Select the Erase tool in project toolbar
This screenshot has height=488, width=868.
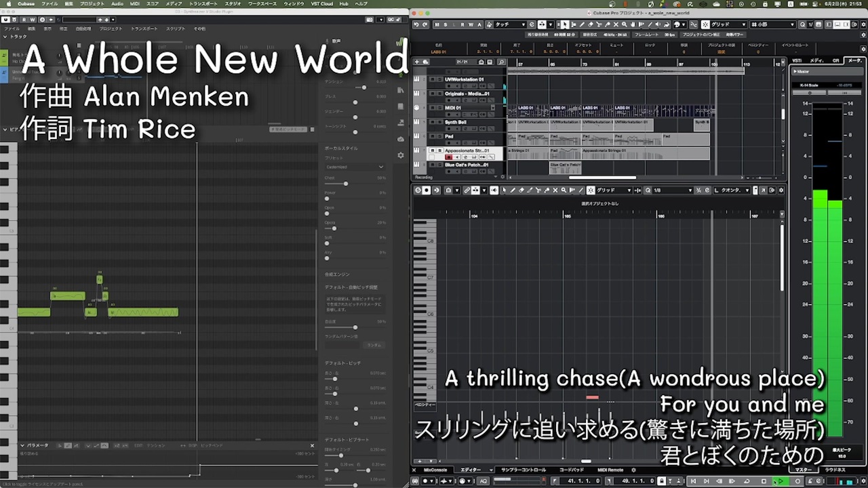point(590,24)
